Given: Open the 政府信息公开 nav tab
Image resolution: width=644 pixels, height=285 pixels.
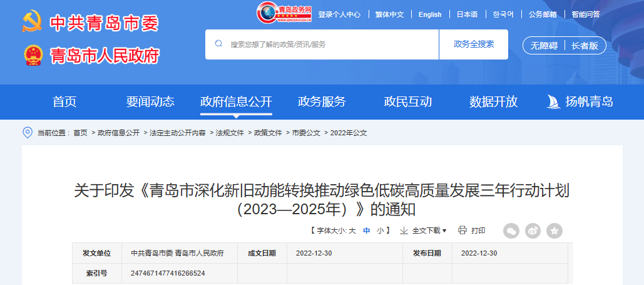Looking at the screenshot, I should pos(236,101).
